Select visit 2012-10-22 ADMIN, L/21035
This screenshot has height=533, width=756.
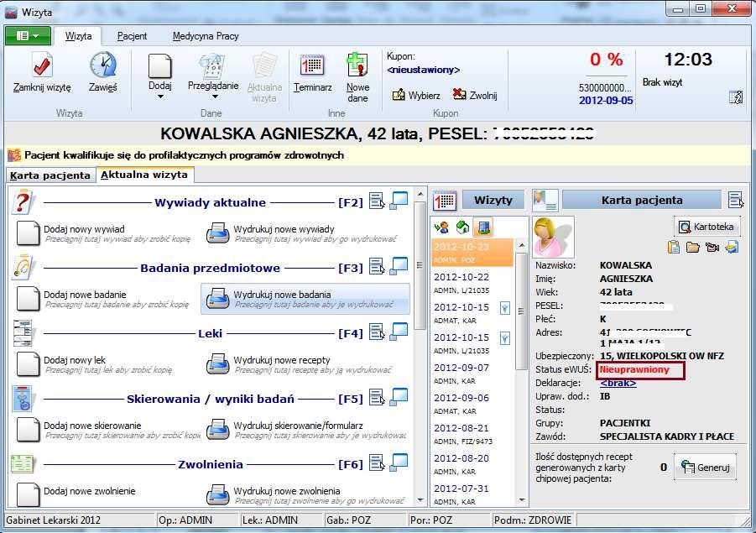(x=472, y=283)
